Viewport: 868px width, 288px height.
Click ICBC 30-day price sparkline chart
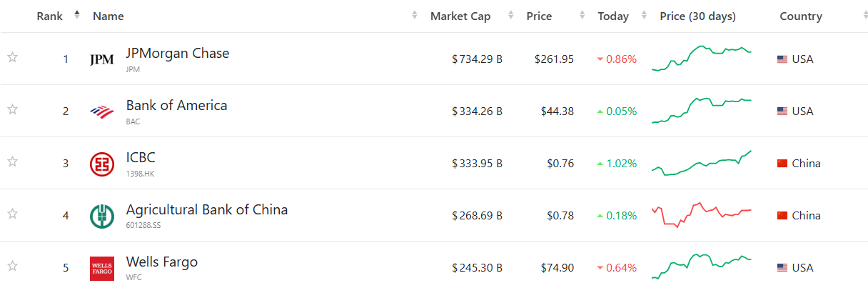tap(701, 164)
